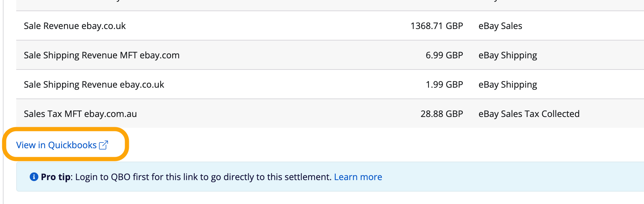Click the bold Pro tip label
Image resolution: width=644 pixels, height=204 pixels.
click(x=56, y=177)
